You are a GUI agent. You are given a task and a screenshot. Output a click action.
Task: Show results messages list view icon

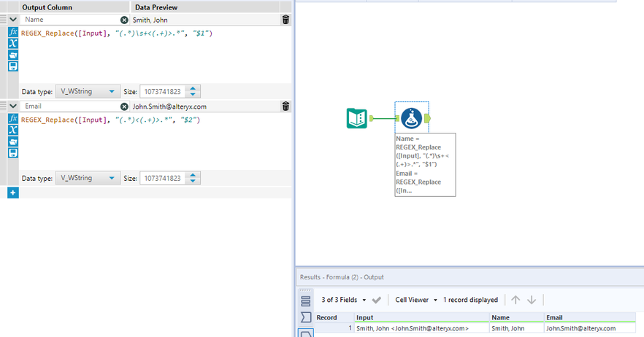[305, 301]
